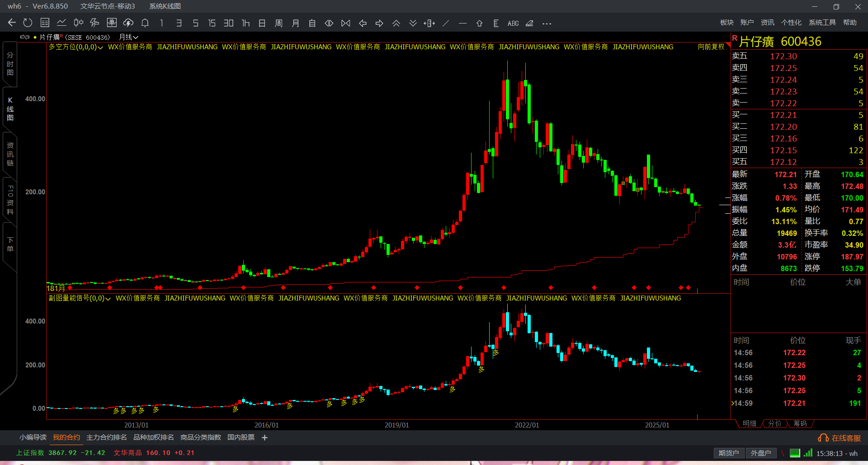The image size is (868, 465).
Task: Click the split-window layout icon
Action: point(429,23)
